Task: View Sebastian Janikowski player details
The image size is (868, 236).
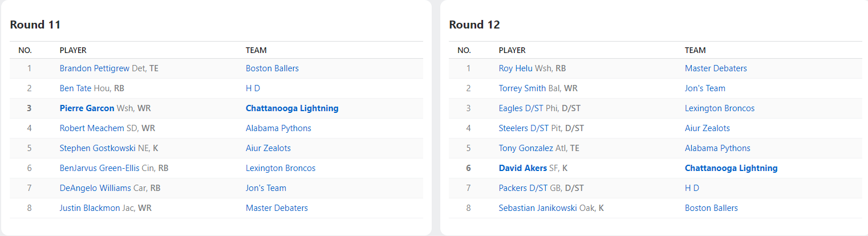Action: pos(538,208)
